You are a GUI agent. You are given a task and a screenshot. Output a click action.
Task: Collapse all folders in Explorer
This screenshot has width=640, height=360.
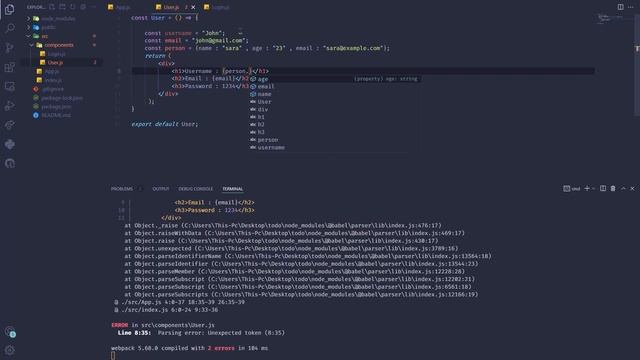click(x=83, y=7)
